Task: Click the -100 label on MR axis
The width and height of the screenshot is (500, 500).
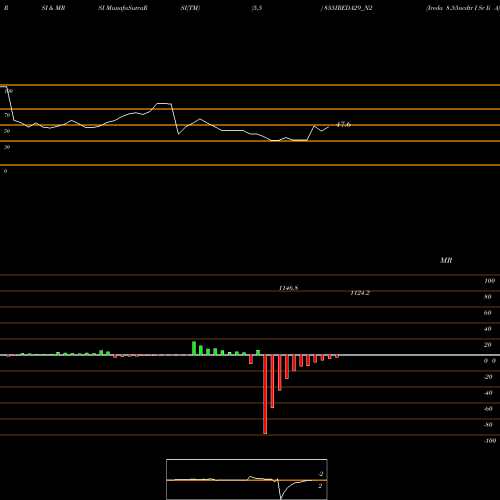Action: click(489, 441)
